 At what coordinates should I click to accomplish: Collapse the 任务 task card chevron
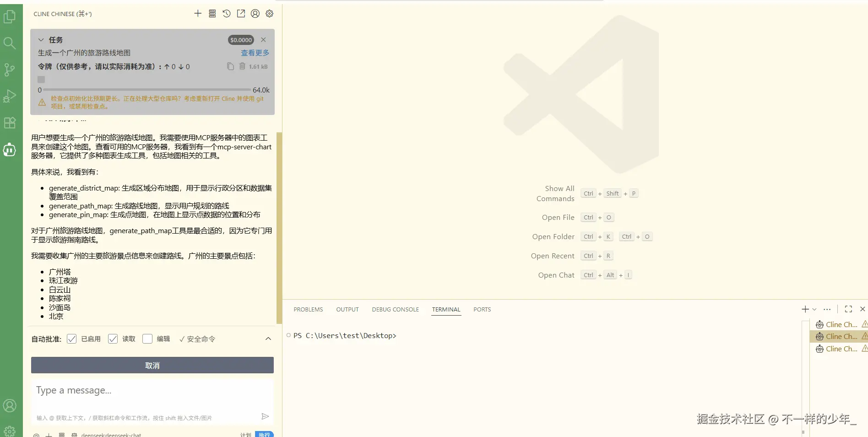(41, 40)
